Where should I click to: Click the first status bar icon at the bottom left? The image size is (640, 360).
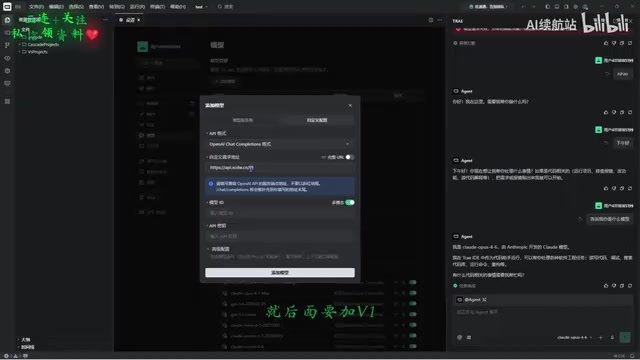[x=6, y=356]
